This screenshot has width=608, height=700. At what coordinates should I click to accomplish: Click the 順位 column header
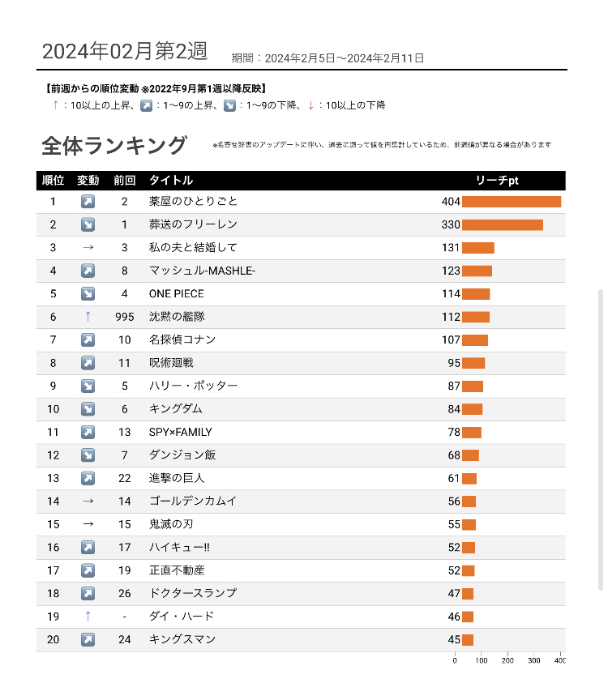point(54,181)
